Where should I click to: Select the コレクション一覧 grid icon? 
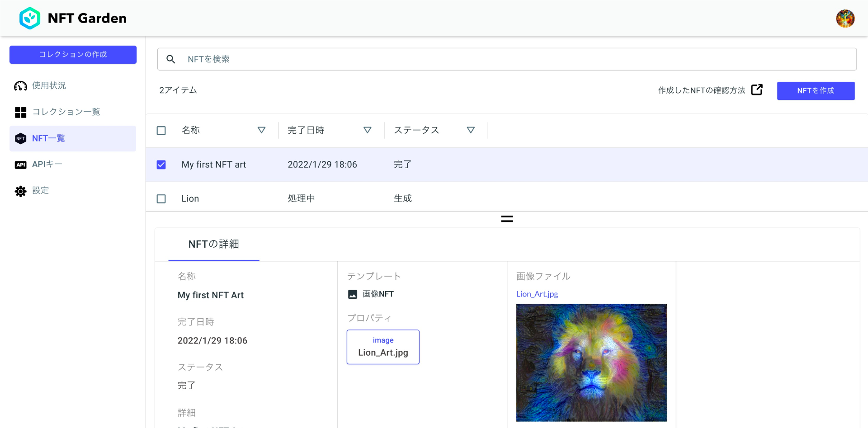[20, 112]
